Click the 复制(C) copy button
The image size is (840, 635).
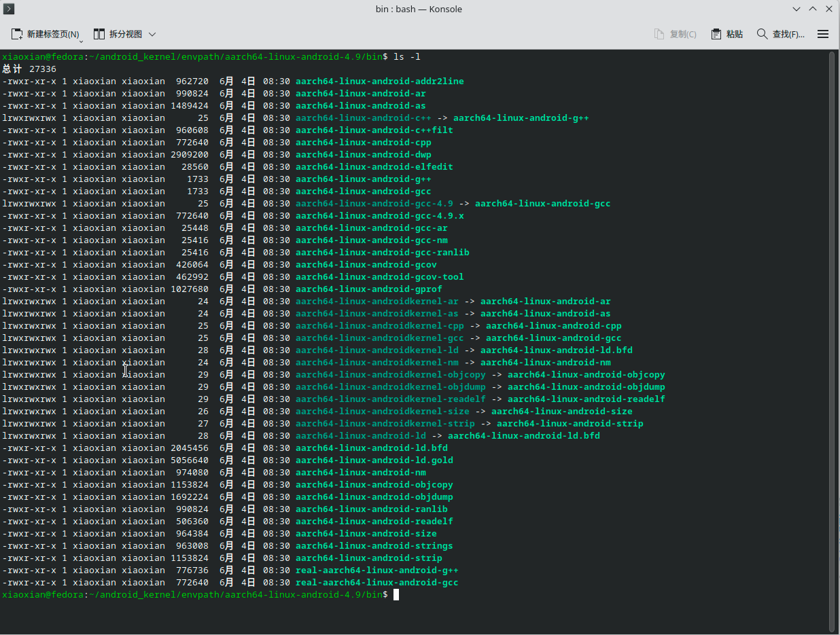(675, 34)
